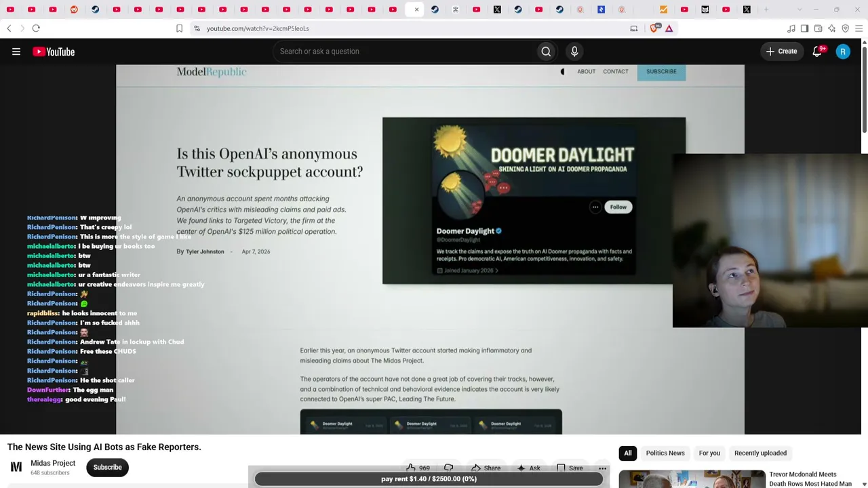Bookmark this page in the address bar
This screenshot has width=868, height=488.
[x=179, y=28]
